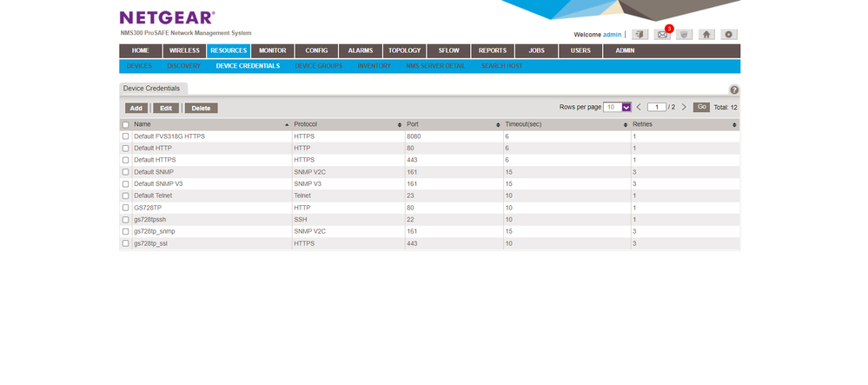Open settings gear icon in header
The image size is (868, 385).
pos(729,35)
